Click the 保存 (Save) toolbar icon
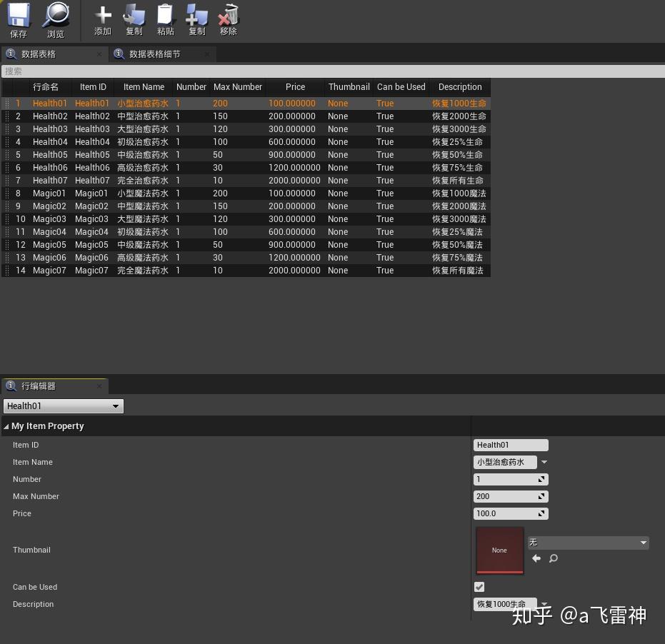This screenshot has height=644, width=665. pos(18,19)
